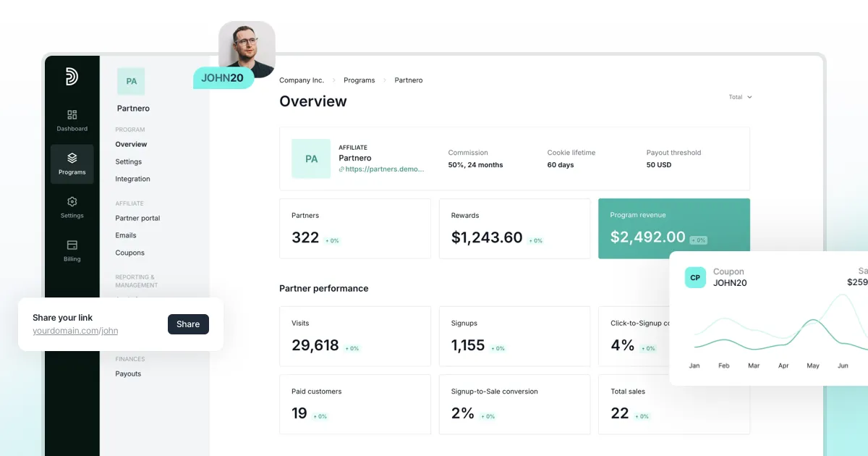This screenshot has height=456, width=868.
Task: Click Company Inc. in the breadcrumb
Action: point(302,80)
